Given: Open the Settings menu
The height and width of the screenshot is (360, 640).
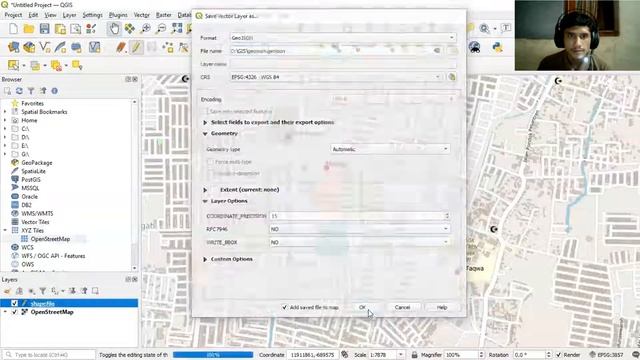Looking at the screenshot, I should (x=93, y=15).
